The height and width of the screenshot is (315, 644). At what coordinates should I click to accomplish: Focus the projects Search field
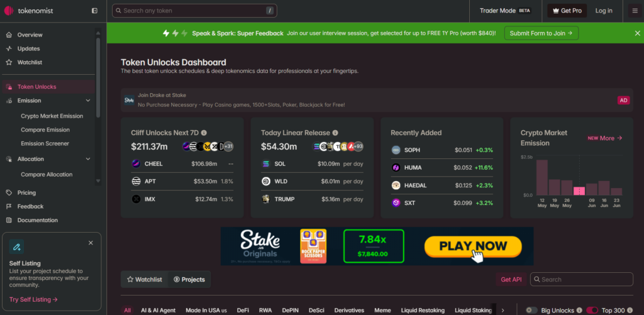tap(582, 279)
